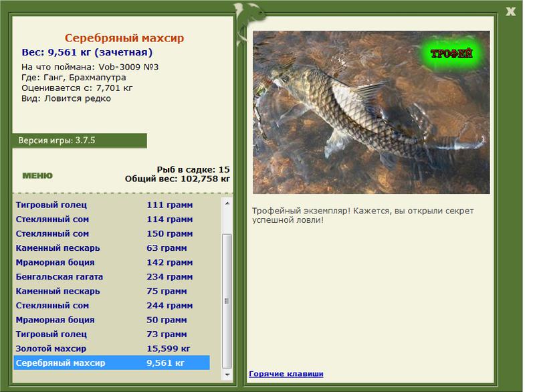535x392 pixels.
Task: Close the fish info window with X
Action: [510, 11]
